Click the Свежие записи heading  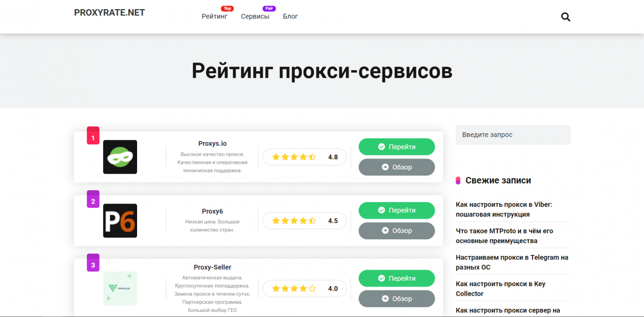[x=498, y=181]
